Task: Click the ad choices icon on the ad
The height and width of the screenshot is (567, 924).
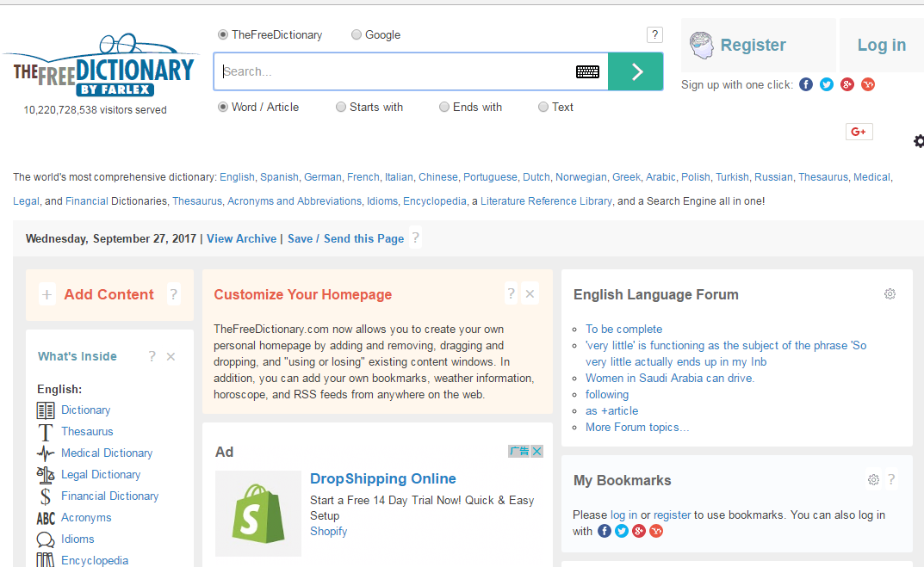Action: [519, 452]
